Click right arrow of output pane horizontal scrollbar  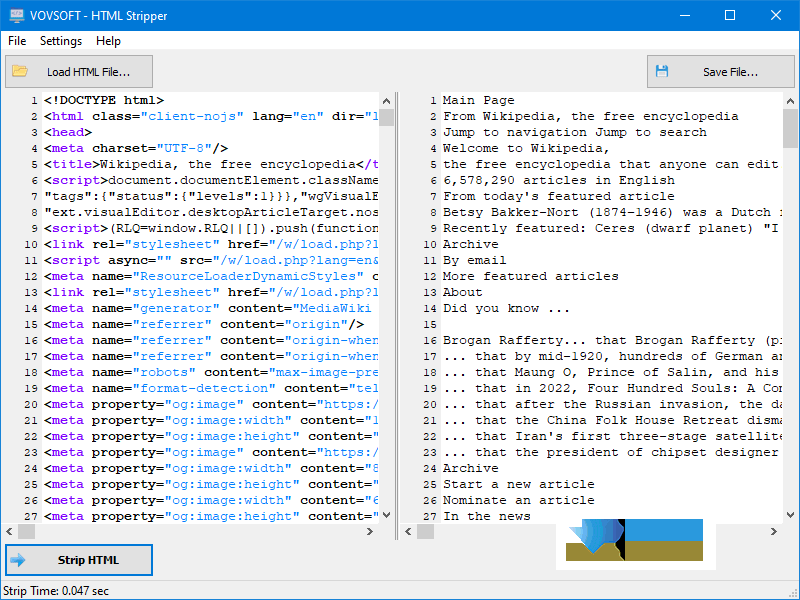click(x=774, y=532)
